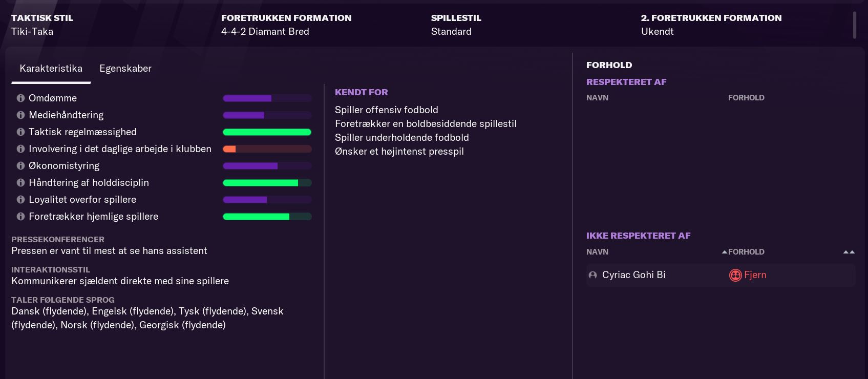Click the vertical scrollbar at top right
The height and width of the screenshot is (379, 868).
coord(854,25)
